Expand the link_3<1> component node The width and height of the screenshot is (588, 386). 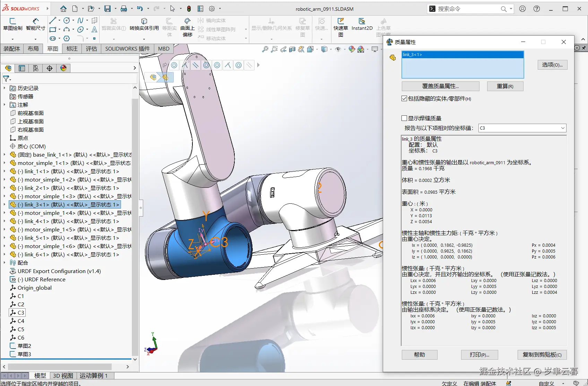coord(5,205)
